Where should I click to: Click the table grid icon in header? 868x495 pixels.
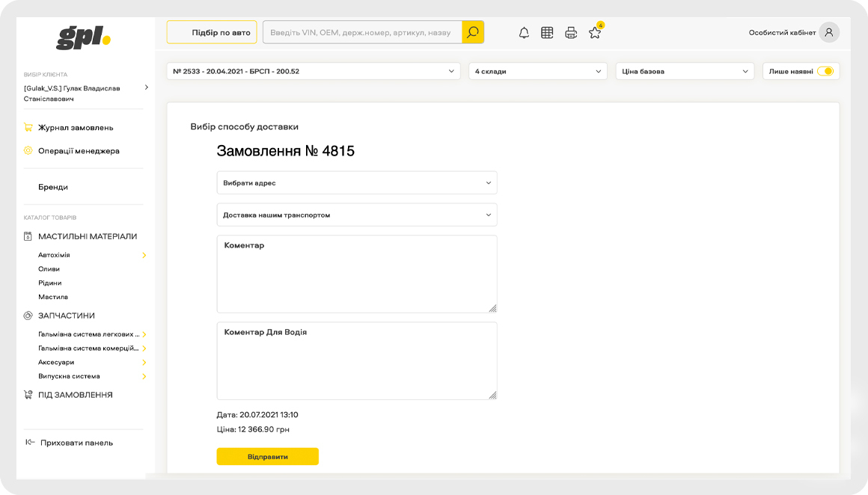(x=547, y=33)
